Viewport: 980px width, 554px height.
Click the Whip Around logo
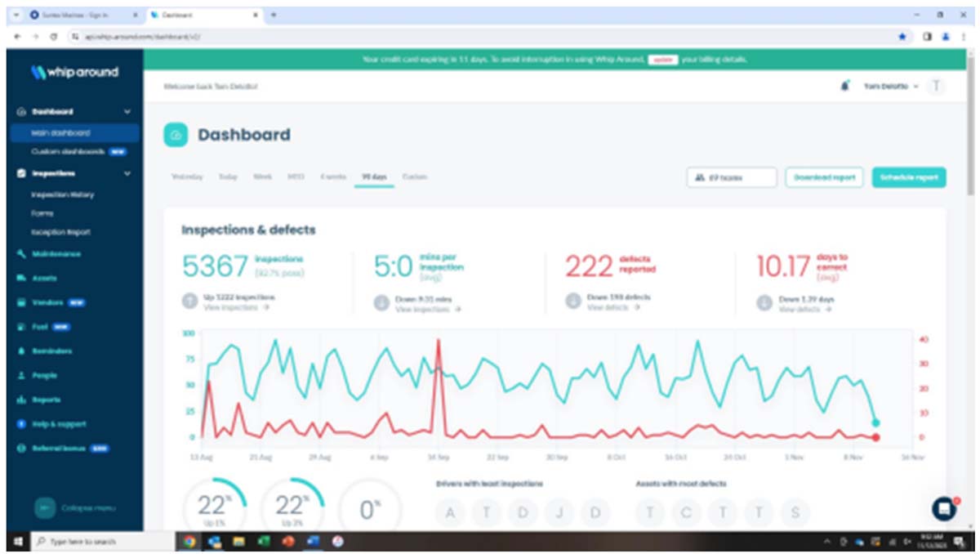coord(74,72)
